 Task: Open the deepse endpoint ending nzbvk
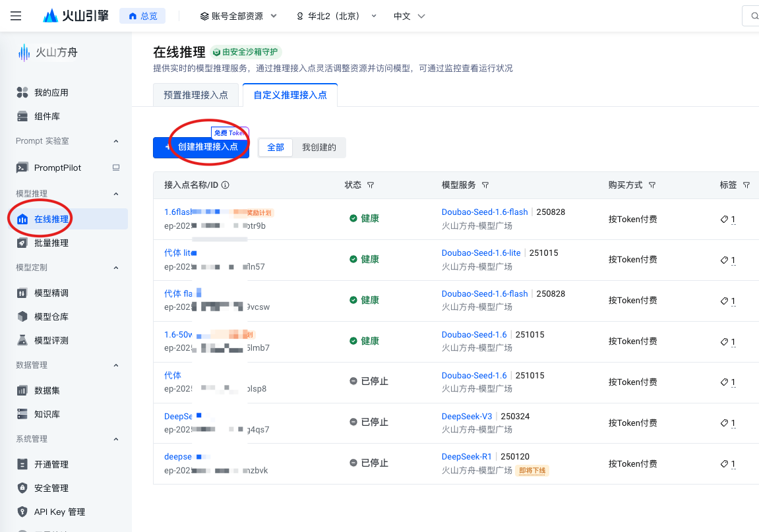click(x=177, y=456)
